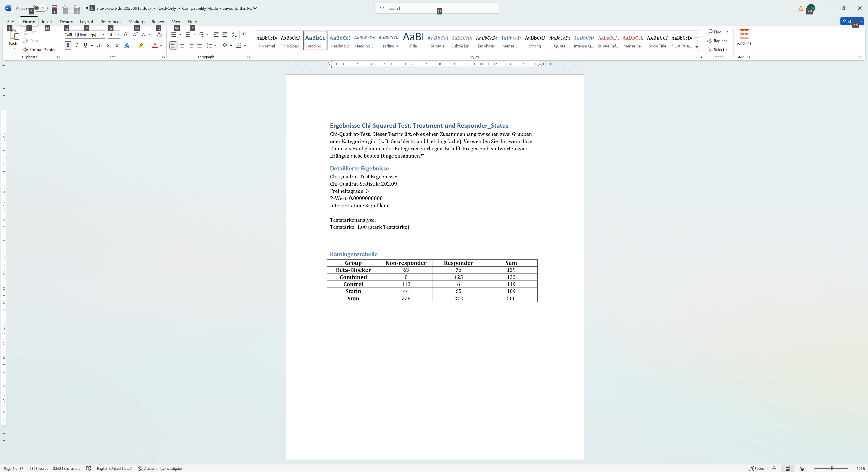
Task: Click the Sort A to Z icon
Action: click(235, 34)
